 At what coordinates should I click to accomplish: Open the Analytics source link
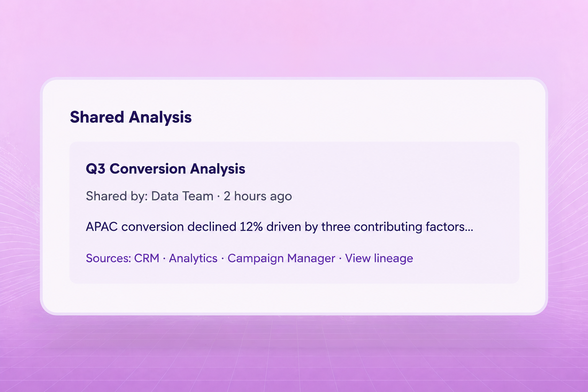click(x=193, y=258)
